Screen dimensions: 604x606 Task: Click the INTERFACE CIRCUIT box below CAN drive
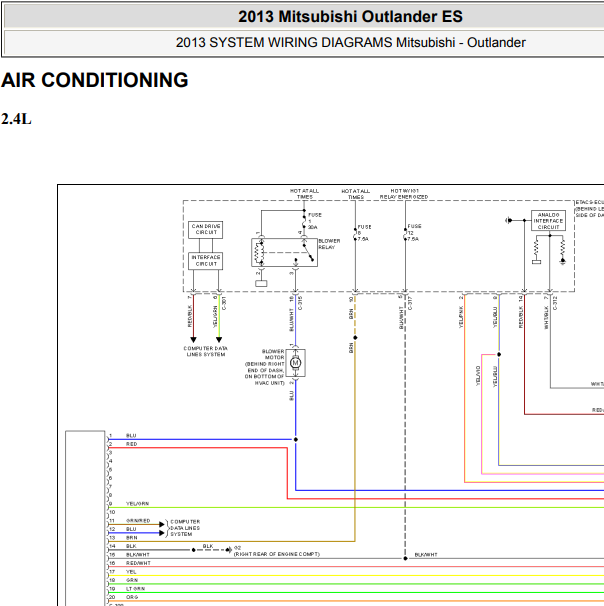pos(206,261)
